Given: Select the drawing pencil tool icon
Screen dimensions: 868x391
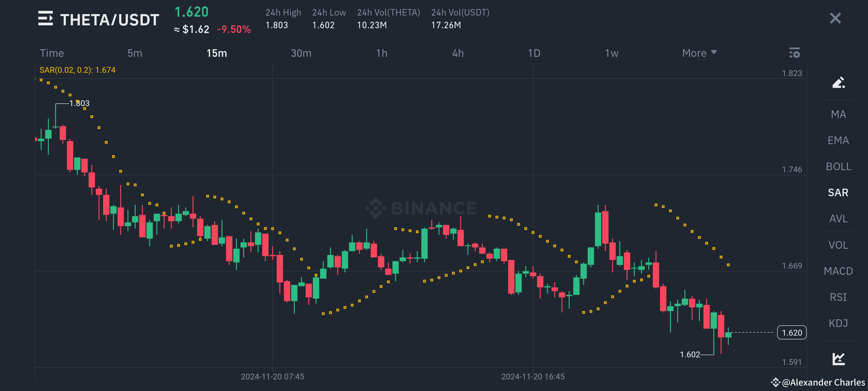Looking at the screenshot, I should click(x=838, y=83).
